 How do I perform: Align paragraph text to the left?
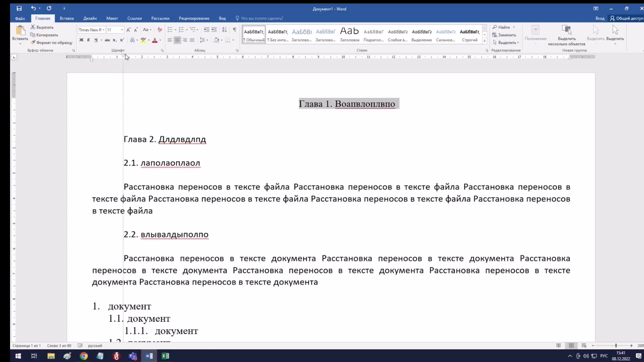170,40
